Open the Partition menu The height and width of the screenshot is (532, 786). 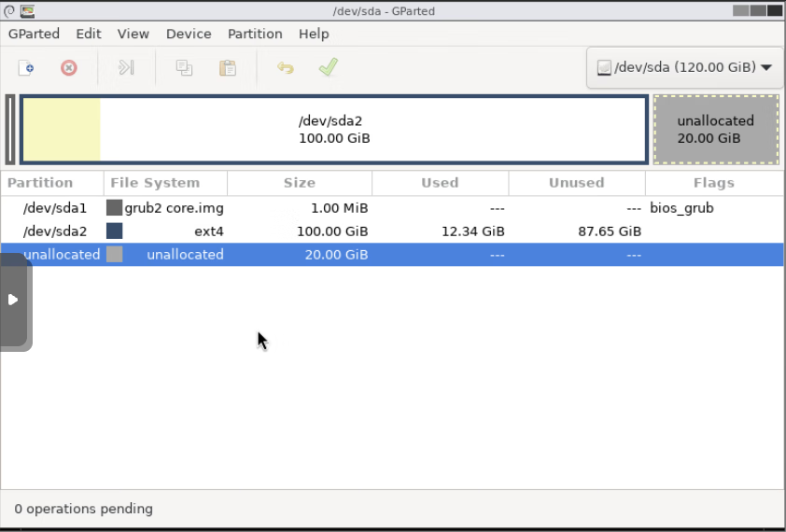point(255,34)
